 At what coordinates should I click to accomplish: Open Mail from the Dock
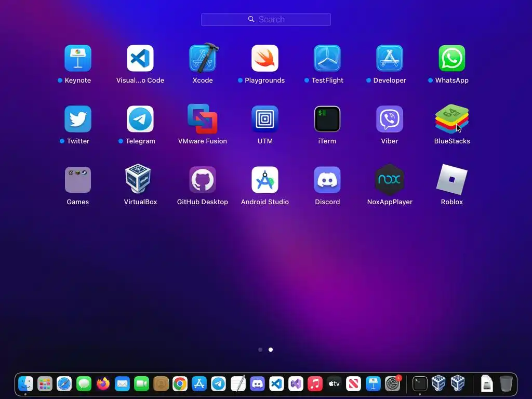[122, 384]
